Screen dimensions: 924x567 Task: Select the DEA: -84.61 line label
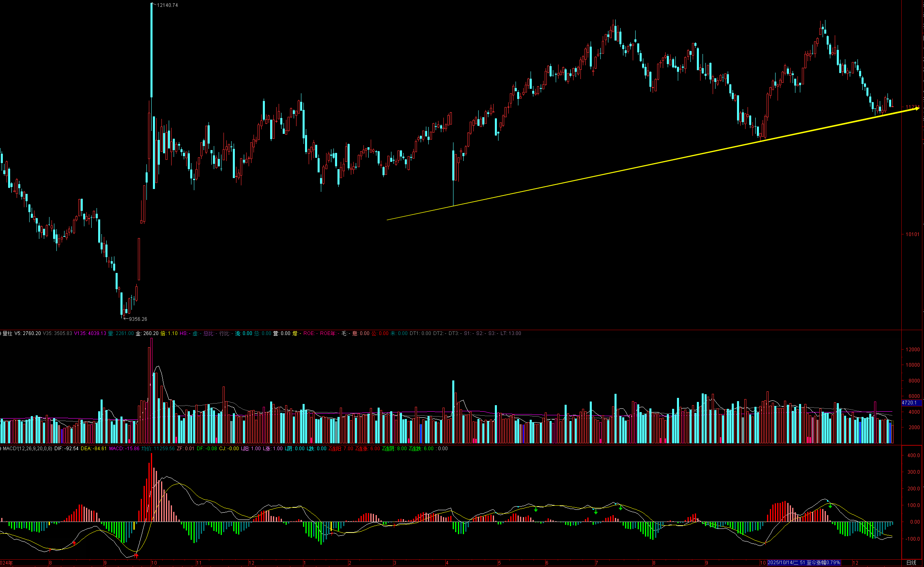tap(94, 449)
